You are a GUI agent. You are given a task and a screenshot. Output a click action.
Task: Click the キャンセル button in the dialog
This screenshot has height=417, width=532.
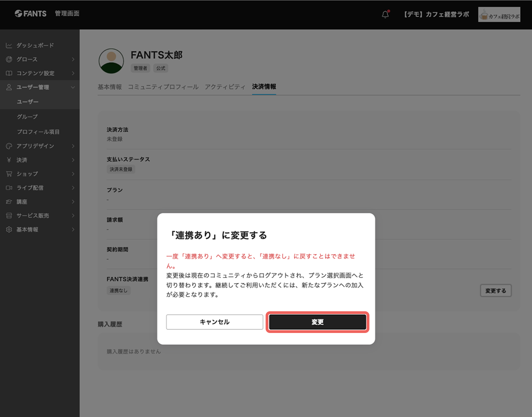pos(215,322)
